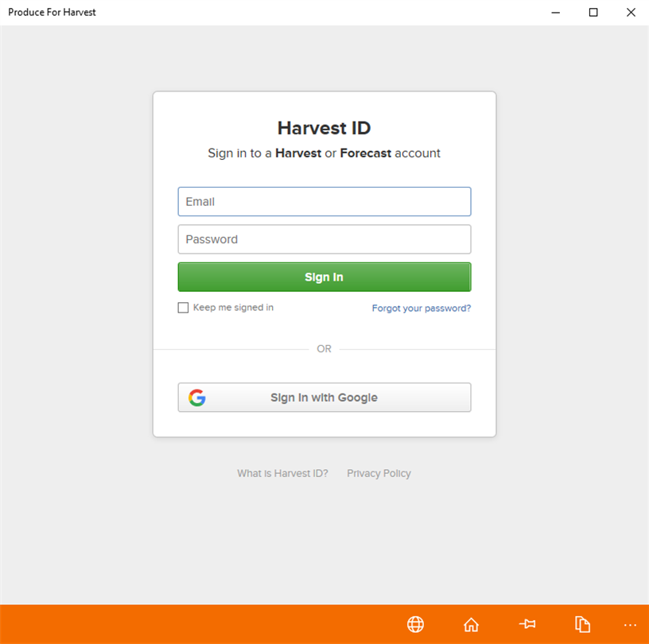Screen dimensions: 649x644
Task: Open What is Harvest ID link
Action: (x=282, y=473)
